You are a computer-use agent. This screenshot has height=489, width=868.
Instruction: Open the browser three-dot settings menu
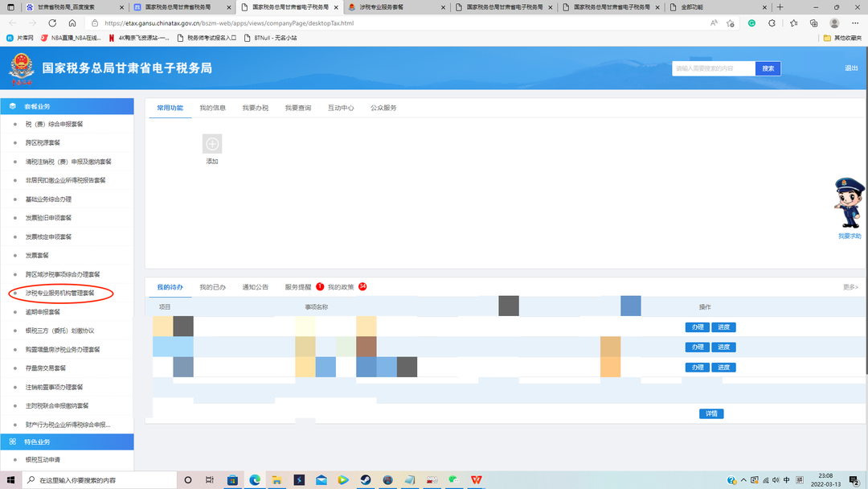point(855,23)
